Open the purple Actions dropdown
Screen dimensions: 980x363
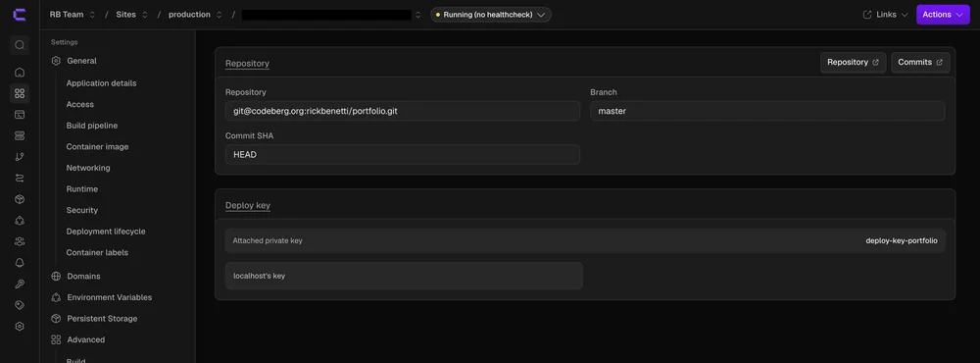click(943, 15)
